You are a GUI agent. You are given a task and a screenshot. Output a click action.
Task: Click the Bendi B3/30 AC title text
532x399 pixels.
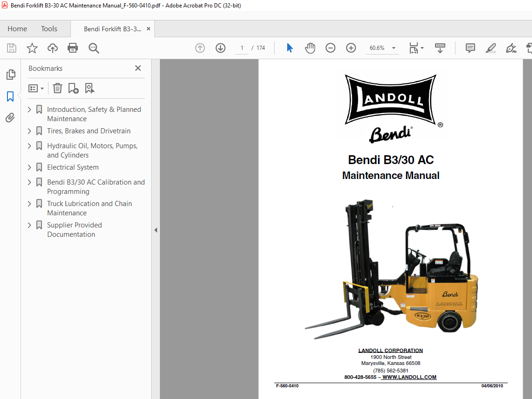(x=391, y=160)
